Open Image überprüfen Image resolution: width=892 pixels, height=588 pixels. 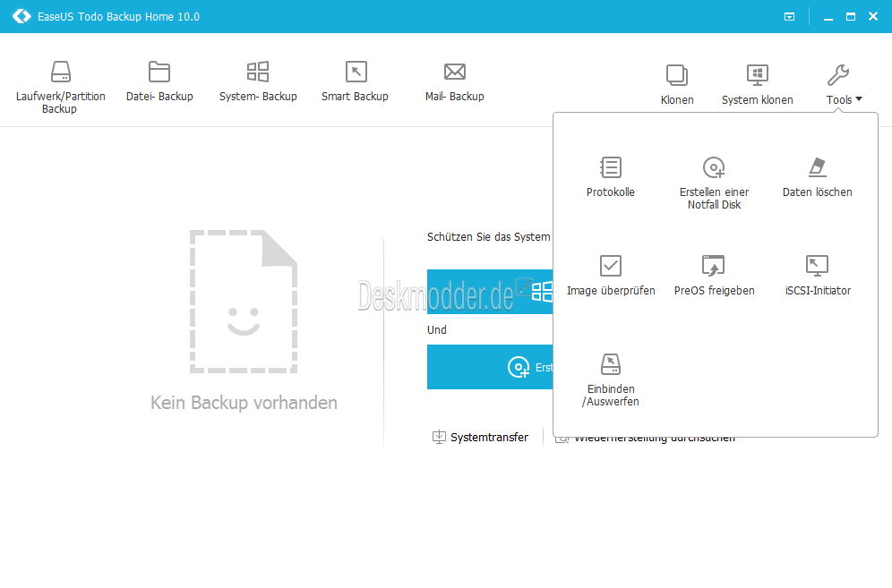(x=611, y=276)
